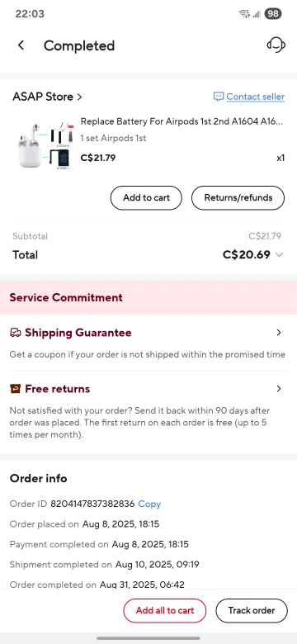Copy the Order ID
297x644 pixels.
(x=149, y=504)
